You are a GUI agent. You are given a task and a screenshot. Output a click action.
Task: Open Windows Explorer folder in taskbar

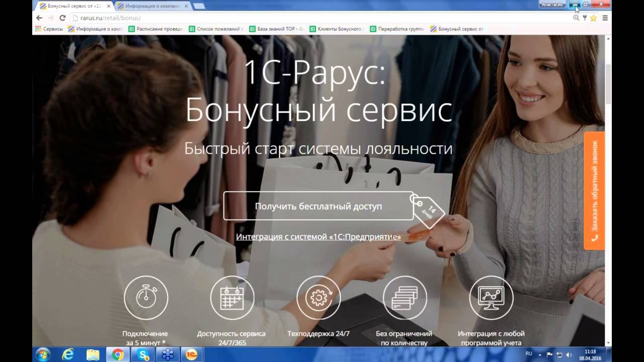click(93, 354)
